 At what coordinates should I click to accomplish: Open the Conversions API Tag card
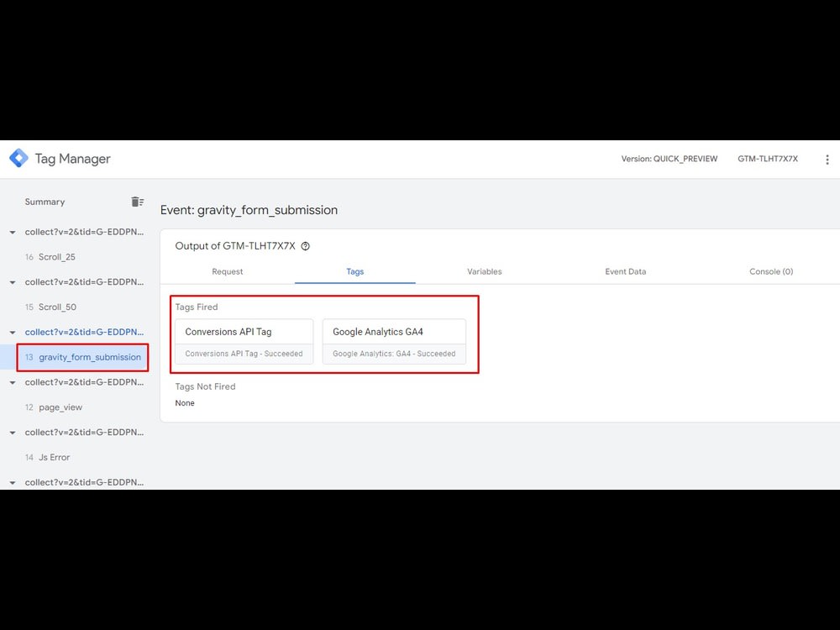(244, 342)
